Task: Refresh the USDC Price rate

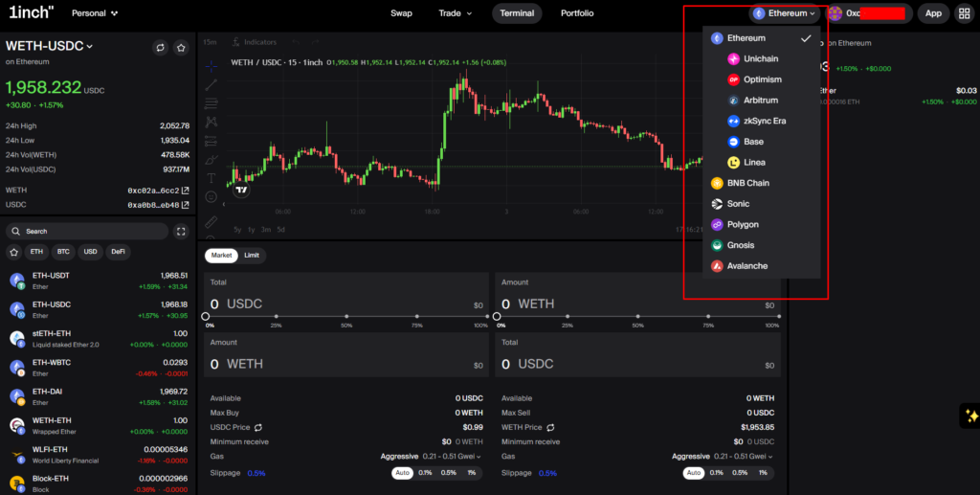Action: click(257, 427)
